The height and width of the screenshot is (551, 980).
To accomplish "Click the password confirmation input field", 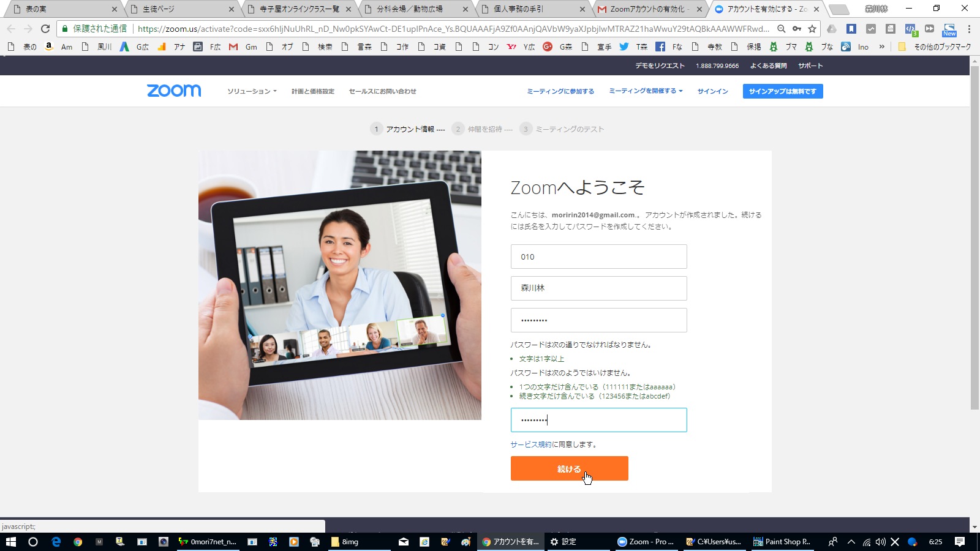I will (598, 420).
